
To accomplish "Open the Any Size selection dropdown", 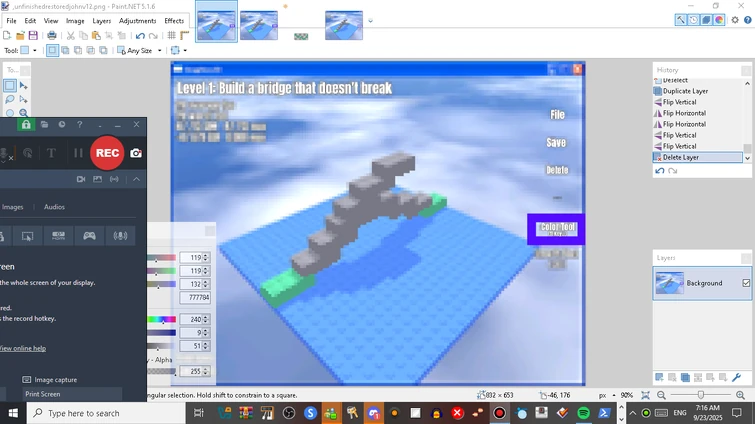I will 140,50.
